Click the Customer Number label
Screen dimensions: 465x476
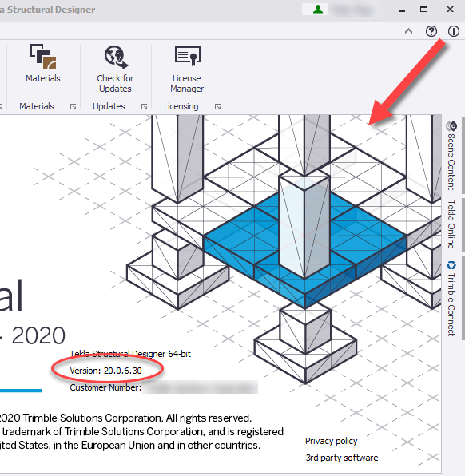click(105, 387)
